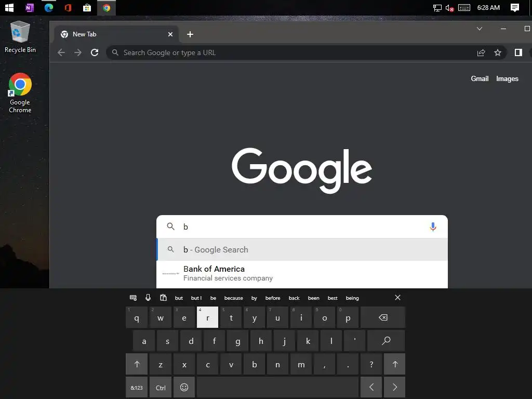
Task: Share this page icon
Action: (x=481, y=52)
